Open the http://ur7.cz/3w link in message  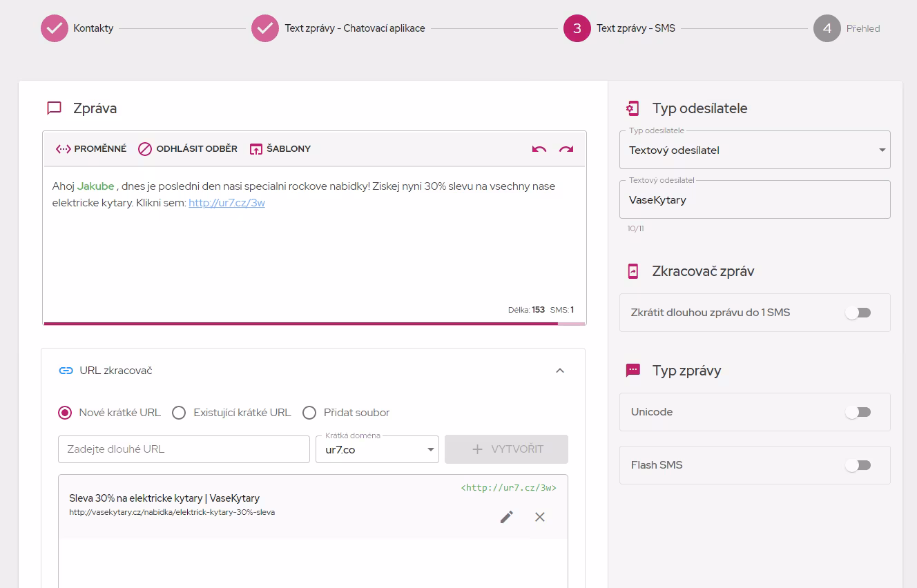(x=226, y=203)
